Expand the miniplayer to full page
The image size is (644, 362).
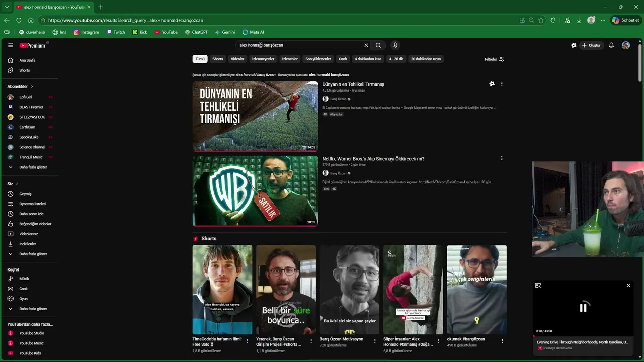pos(538,285)
